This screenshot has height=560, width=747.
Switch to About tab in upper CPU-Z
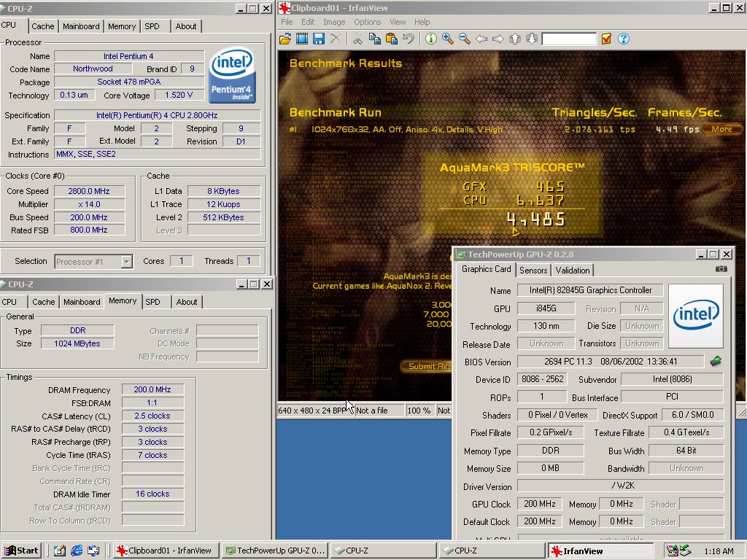tap(186, 26)
